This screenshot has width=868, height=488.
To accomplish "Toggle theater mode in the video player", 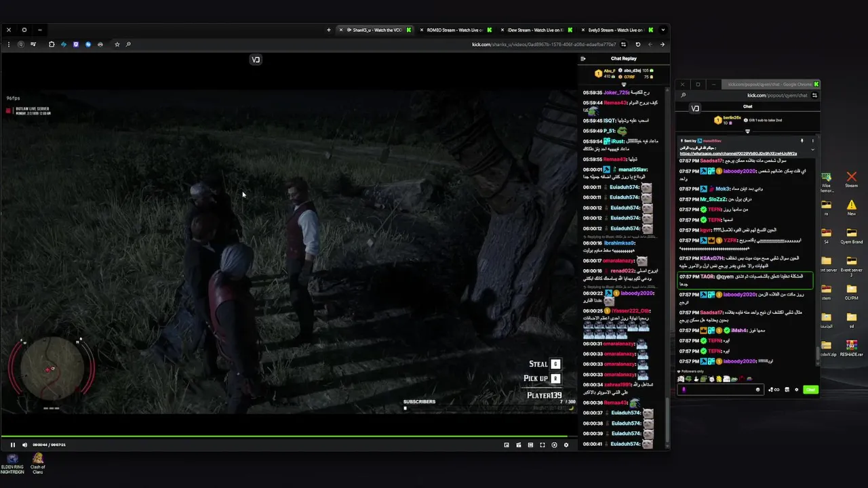I will [530, 445].
